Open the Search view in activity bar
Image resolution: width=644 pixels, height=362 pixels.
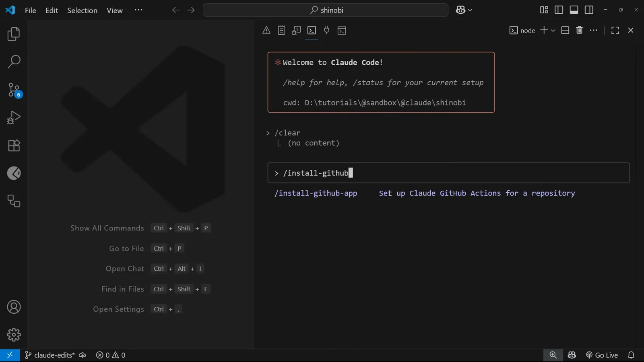tap(14, 62)
